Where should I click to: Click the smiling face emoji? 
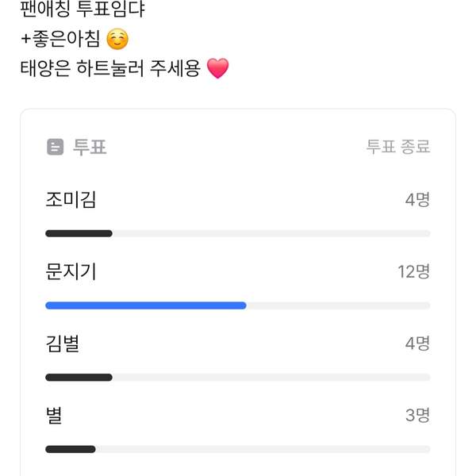[x=117, y=40]
